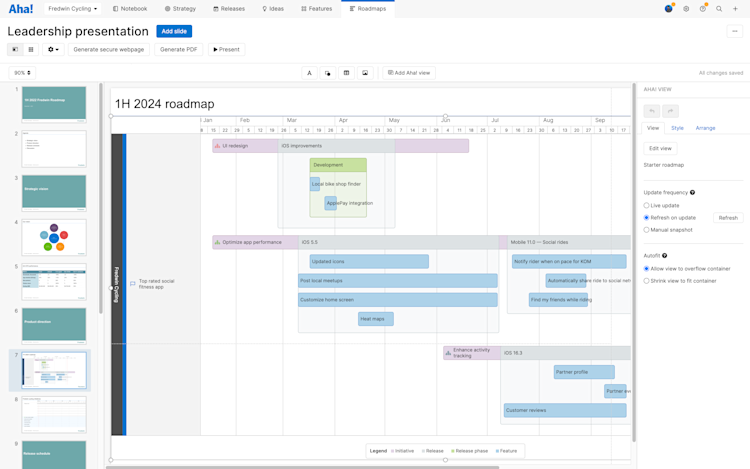Open the Strategy menu
This screenshot has width=750, height=469.
point(180,9)
